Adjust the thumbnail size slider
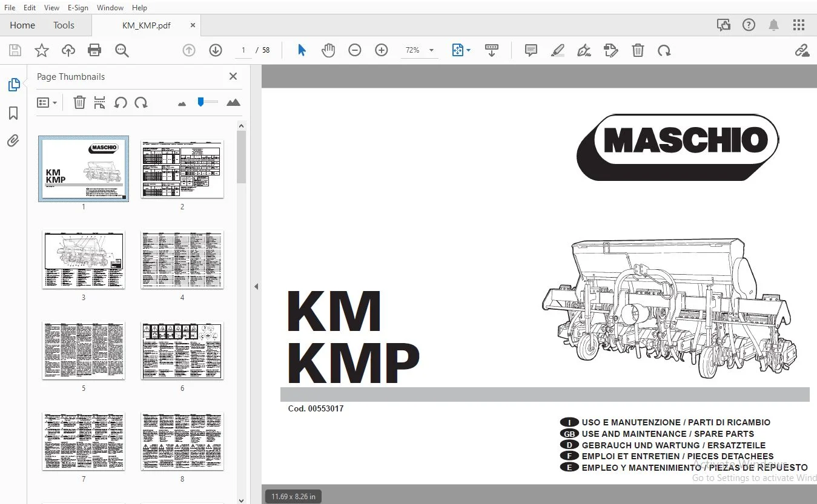This screenshot has height=504, width=817. click(x=207, y=103)
